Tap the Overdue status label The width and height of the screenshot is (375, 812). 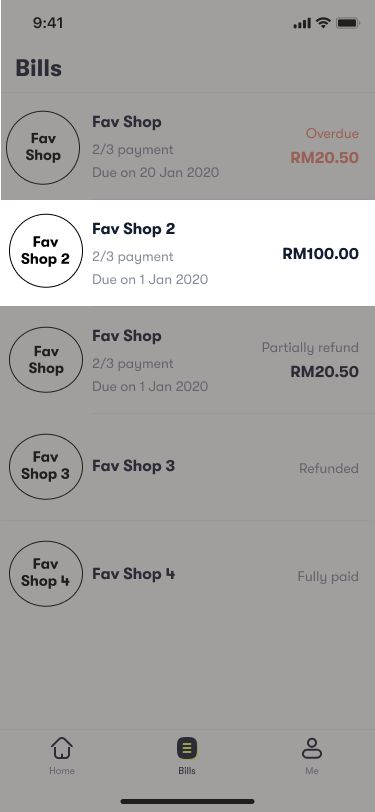332,134
